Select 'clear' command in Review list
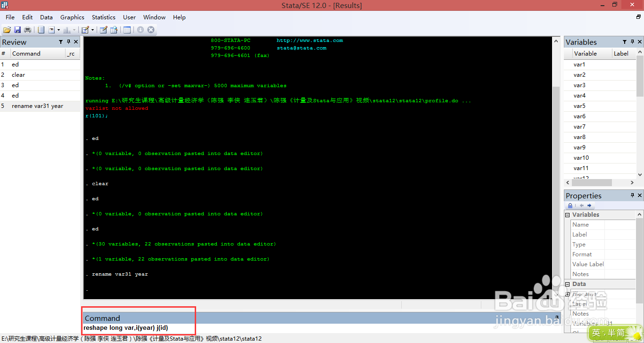Image resolution: width=644 pixels, height=343 pixels. click(x=40, y=75)
